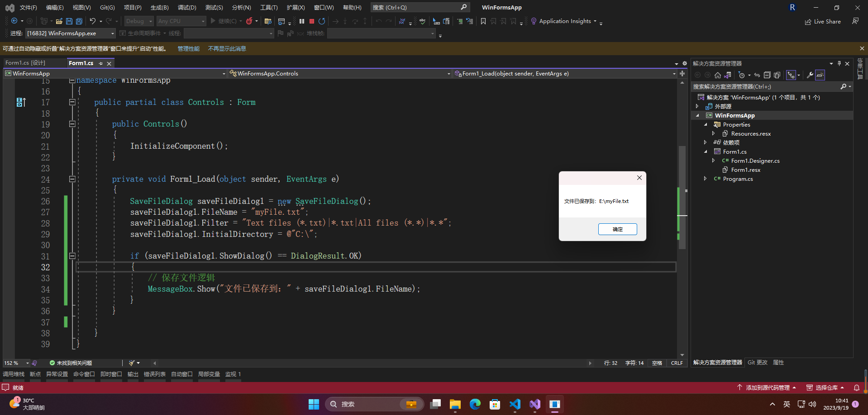Collapse the namespace WinFormsApp code block
Image resolution: width=868 pixels, height=415 pixels.
click(x=72, y=80)
